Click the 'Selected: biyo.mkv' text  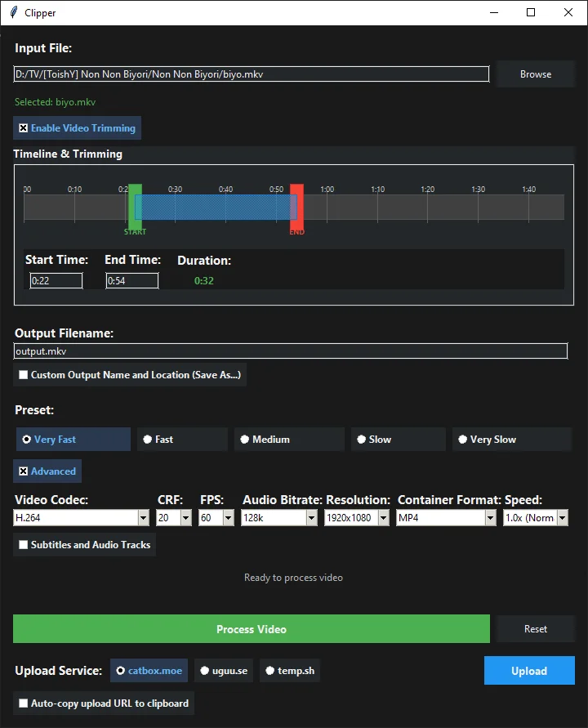pyautogui.click(x=56, y=102)
